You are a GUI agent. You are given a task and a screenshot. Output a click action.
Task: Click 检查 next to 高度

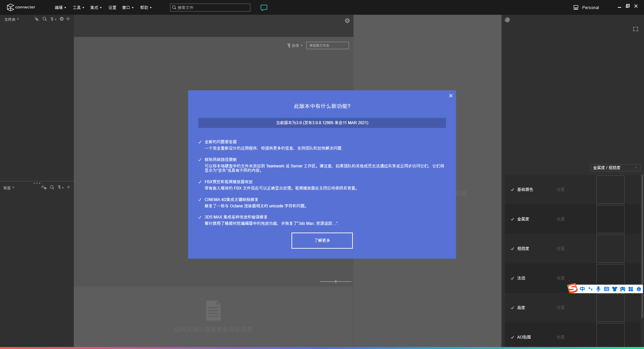click(x=560, y=308)
